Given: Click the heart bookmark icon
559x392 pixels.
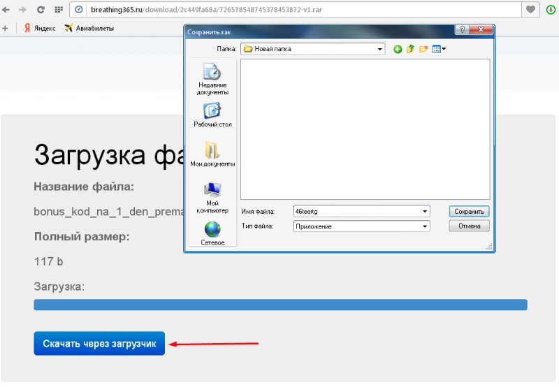Looking at the screenshot, I should point(531,10).
